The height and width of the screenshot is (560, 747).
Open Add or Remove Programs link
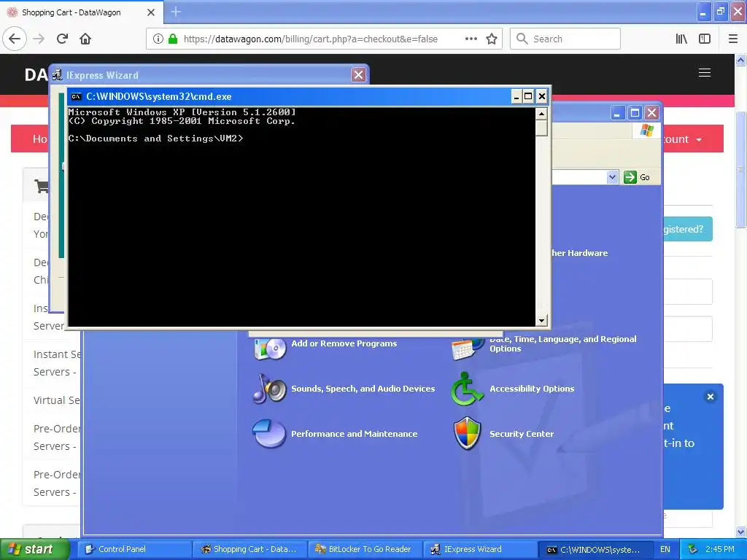pos(344,343)
